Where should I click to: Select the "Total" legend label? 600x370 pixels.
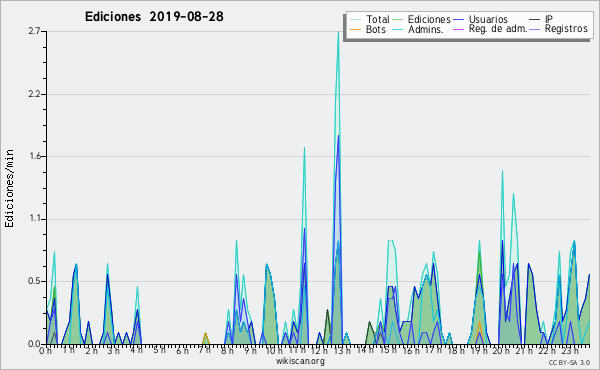[378, 19]
